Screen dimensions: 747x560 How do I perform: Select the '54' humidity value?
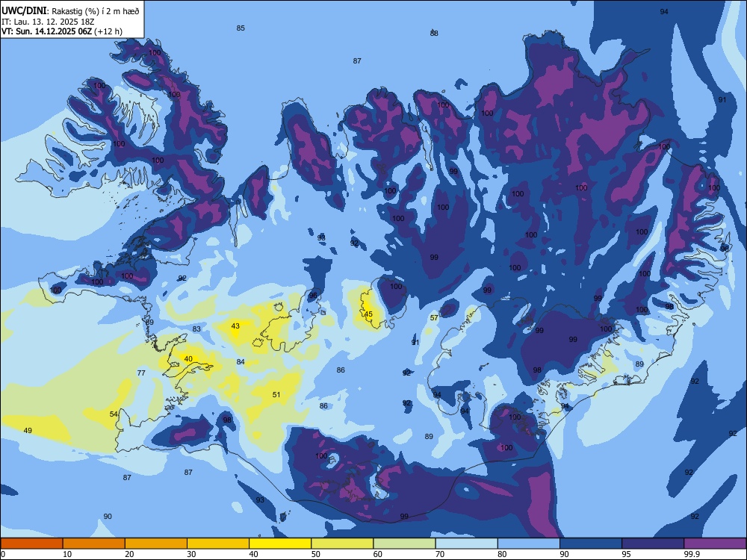click(x=114, y=414)
